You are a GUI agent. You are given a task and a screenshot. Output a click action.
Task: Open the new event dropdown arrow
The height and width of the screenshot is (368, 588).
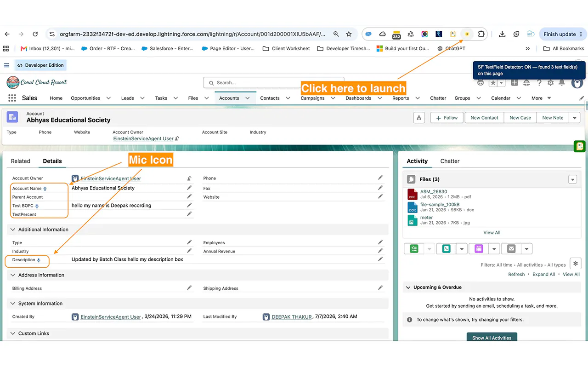point(494,249)
